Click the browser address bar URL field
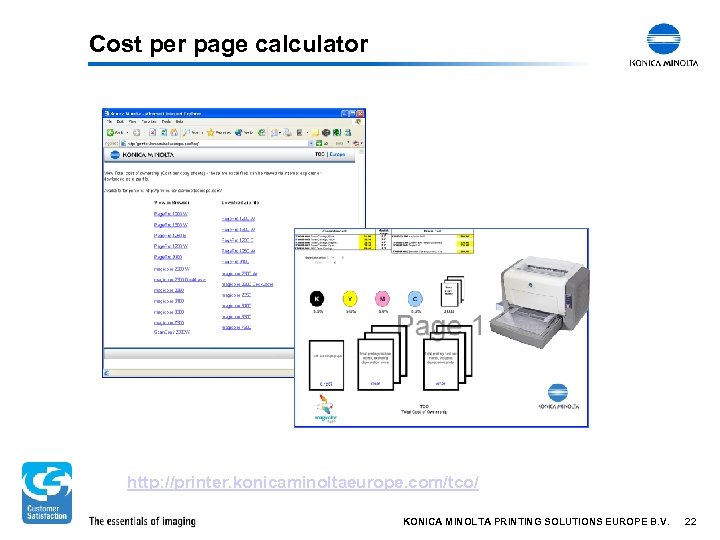This screenshot has width=720, height=540. pos(217,143)
